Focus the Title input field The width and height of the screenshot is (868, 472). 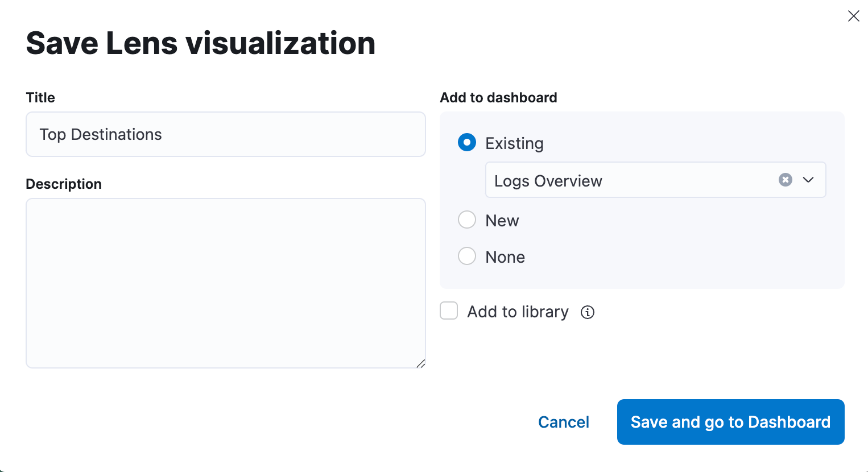click(x=226, y=134)
